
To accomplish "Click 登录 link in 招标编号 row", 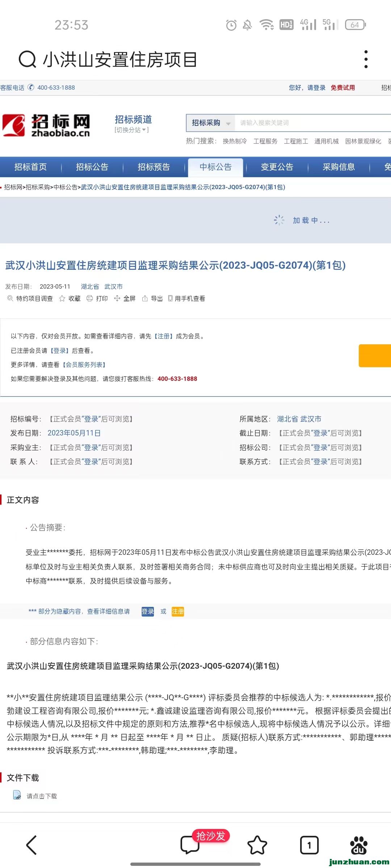I will (x=91, y=419).
